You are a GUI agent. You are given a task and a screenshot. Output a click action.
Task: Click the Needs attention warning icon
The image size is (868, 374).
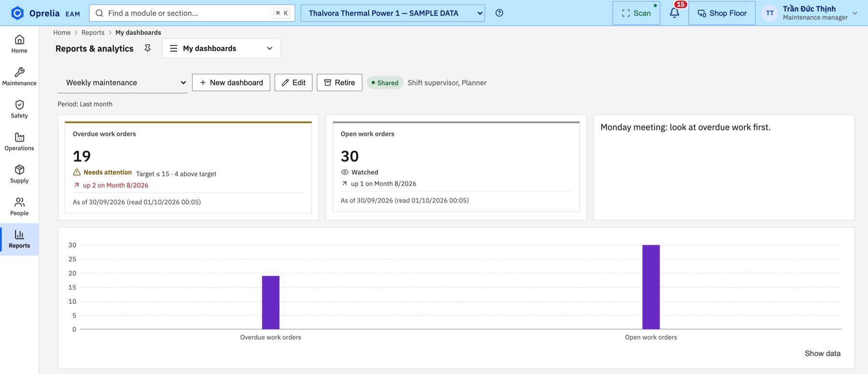point(77,172)
